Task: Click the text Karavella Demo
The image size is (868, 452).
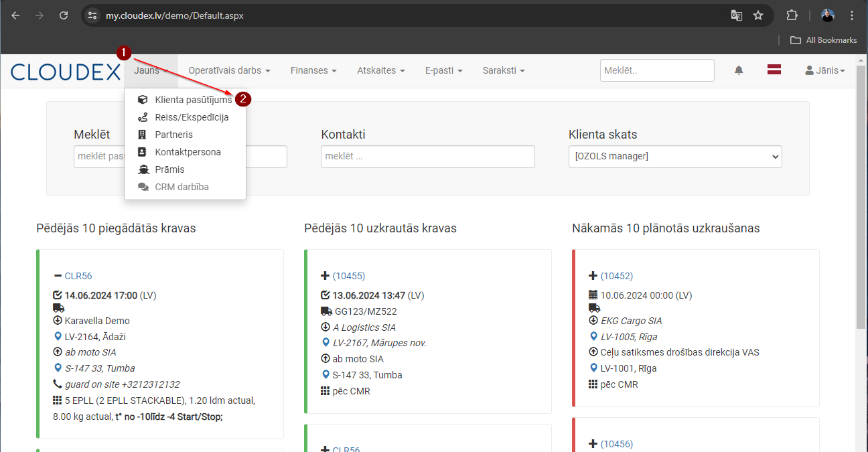Action: click(97, 321)
